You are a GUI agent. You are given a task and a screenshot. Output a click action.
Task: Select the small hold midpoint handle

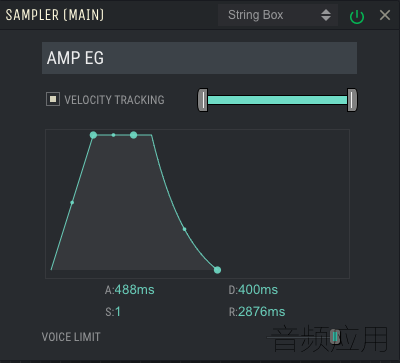[113, 135]
